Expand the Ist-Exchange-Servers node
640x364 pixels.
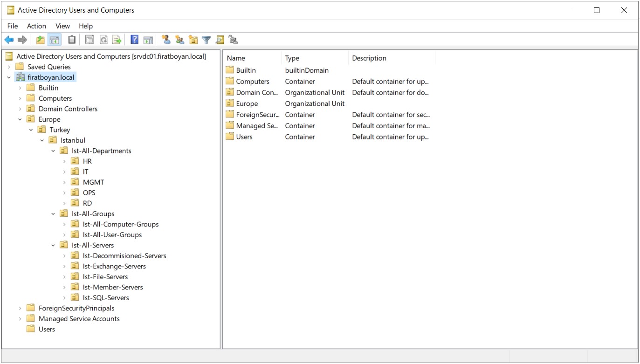click(64, 266)
